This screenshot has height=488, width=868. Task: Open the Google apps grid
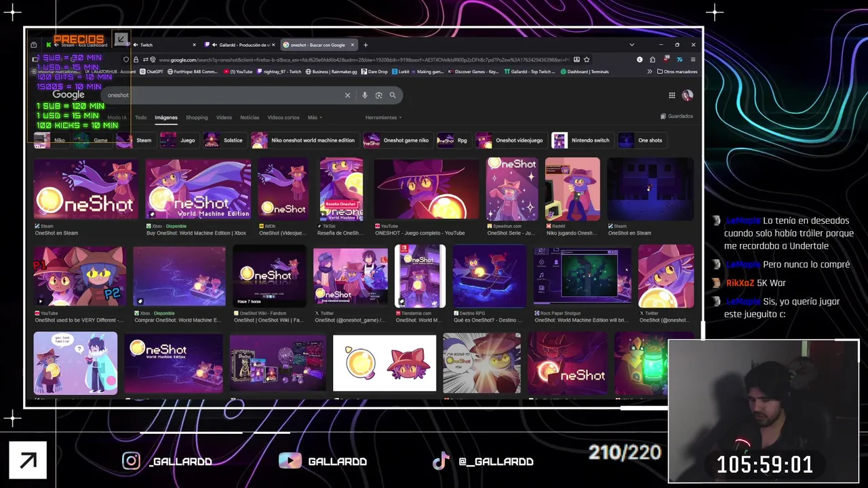pyautogui.click(x=671, y=96)
